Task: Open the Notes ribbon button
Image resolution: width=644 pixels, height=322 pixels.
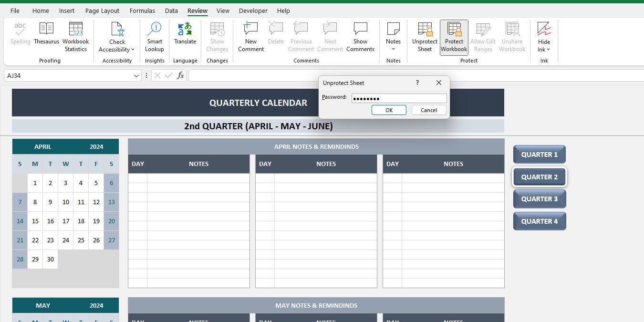Action: click(393, 37)
